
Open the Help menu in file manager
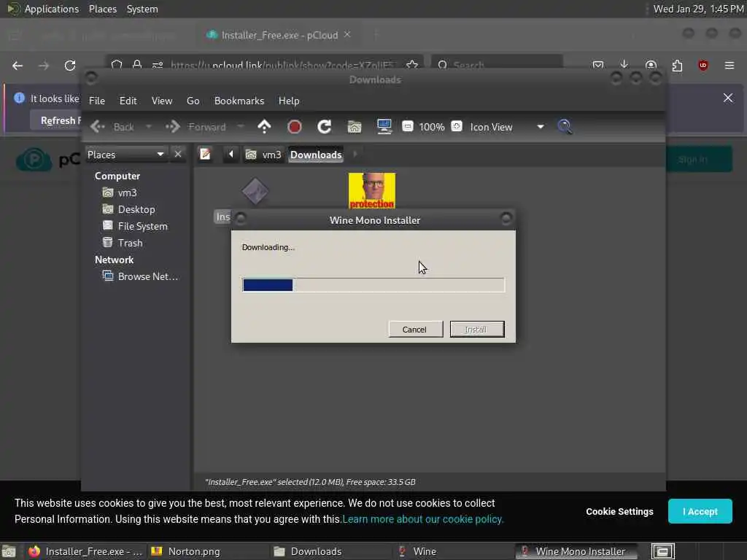(x=289, y=101)
